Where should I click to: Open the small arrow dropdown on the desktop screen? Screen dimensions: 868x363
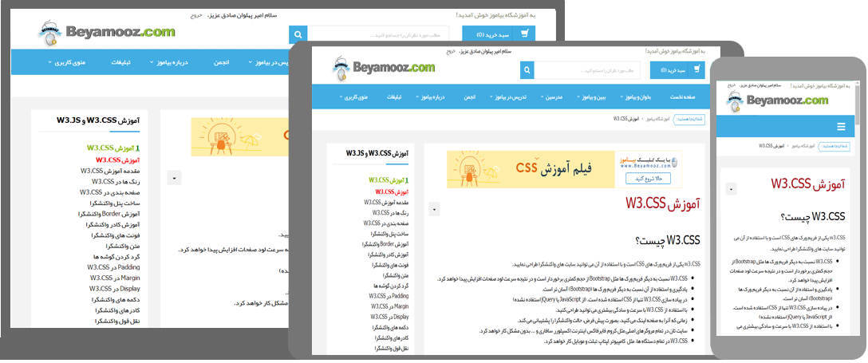[173, 178]
